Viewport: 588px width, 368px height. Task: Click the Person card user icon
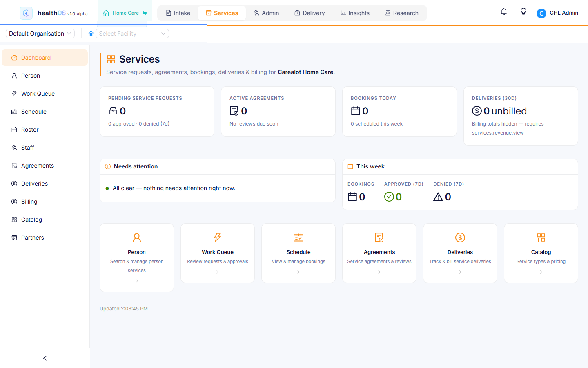pyautogui.click(x=137, y=238)
